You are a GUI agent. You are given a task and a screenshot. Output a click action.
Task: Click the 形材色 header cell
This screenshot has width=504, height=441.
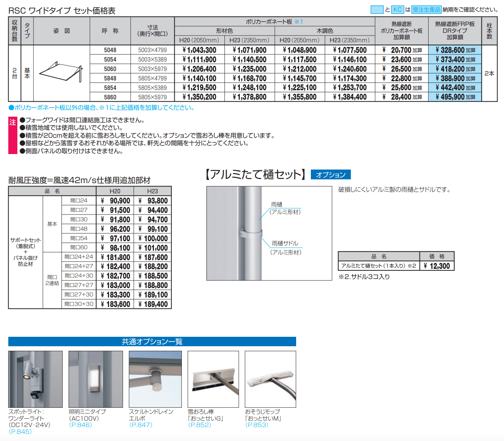[224, 30]
